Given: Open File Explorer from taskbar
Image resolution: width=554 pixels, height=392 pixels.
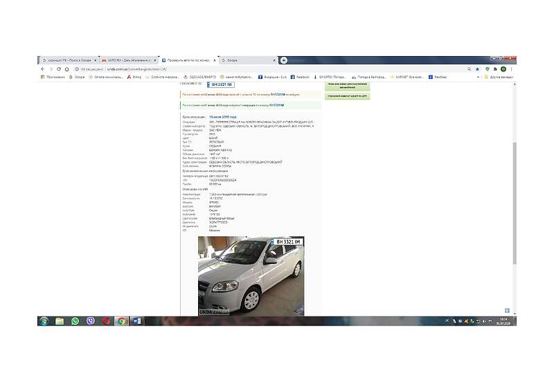Looking at the screenshot, I should 60,321.
